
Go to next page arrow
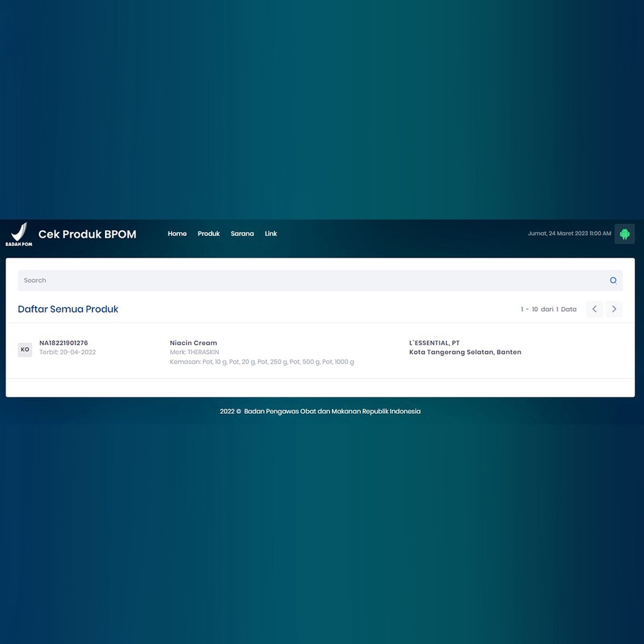click(614, 309)
